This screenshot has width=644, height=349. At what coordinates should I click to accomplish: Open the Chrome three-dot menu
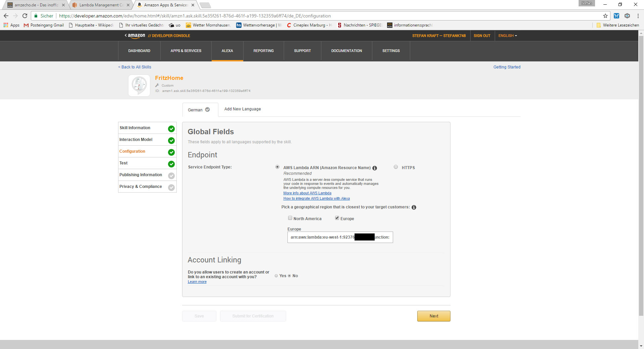click(638, 16)
